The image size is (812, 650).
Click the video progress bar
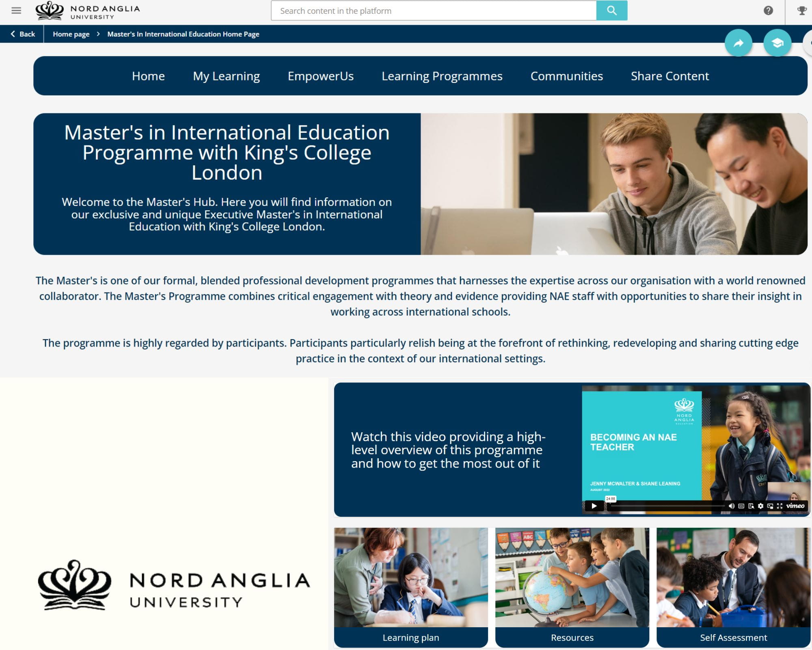click(x=666, y=506)
